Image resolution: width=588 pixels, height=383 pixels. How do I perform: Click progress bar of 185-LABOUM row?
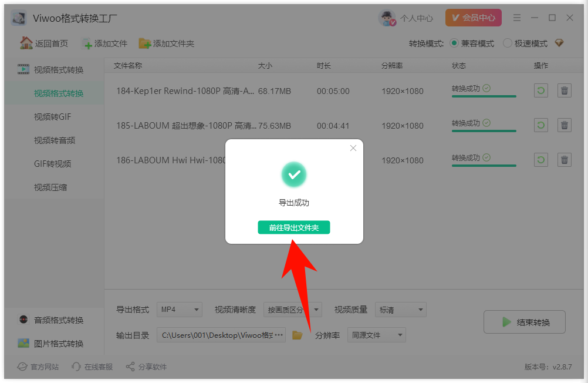pos(484,130)
